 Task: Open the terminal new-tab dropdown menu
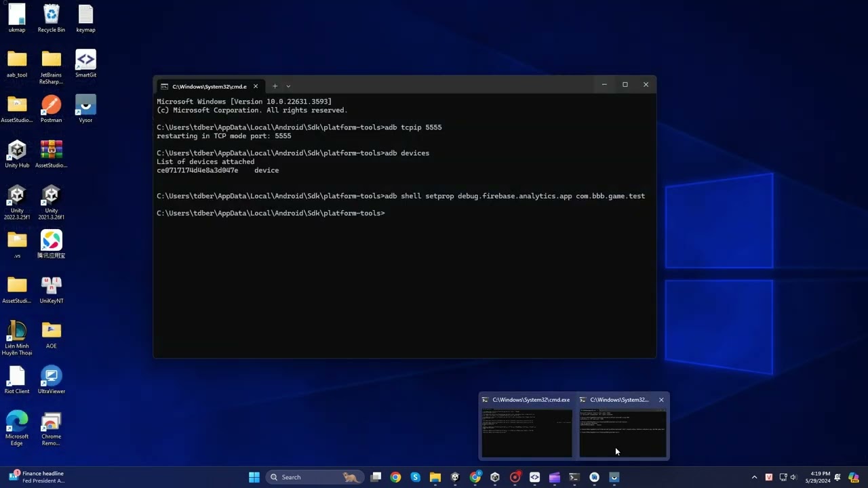click(x=288, y=86)
